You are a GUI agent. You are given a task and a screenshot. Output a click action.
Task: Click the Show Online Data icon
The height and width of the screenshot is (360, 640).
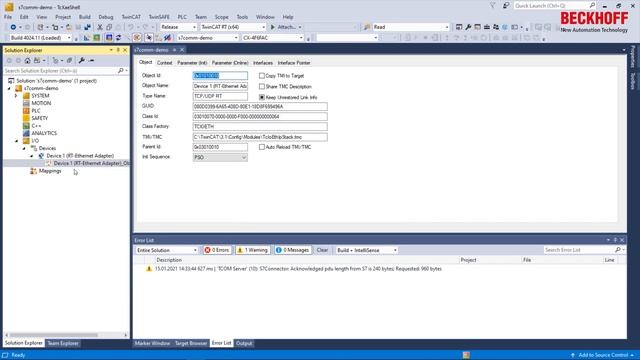tap(149, 38)
